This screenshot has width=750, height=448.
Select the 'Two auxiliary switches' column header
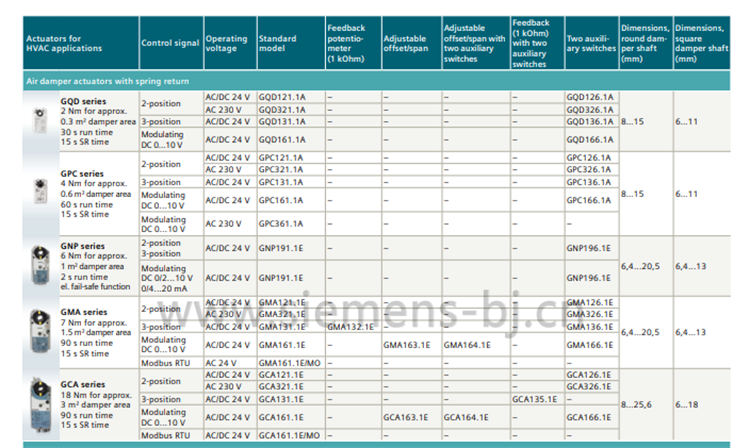point(591,43)
